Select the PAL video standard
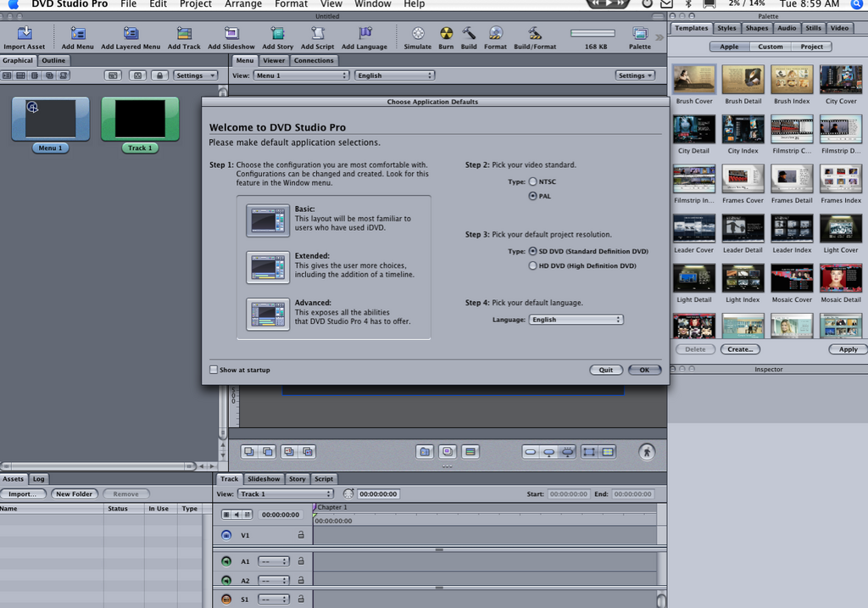This screenshot has height=608, width=868. tap(532, 196)
